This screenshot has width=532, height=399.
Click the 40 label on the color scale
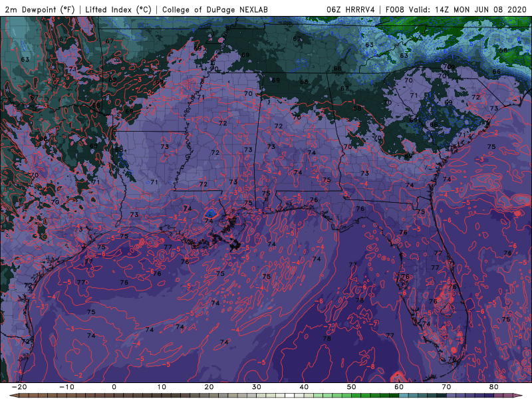point(304,387)
